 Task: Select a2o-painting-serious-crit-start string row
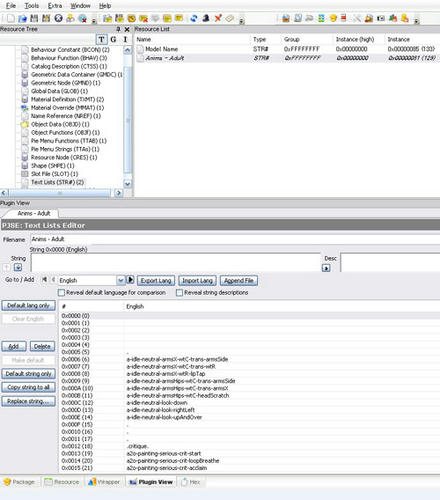click(x=249, y=453)
